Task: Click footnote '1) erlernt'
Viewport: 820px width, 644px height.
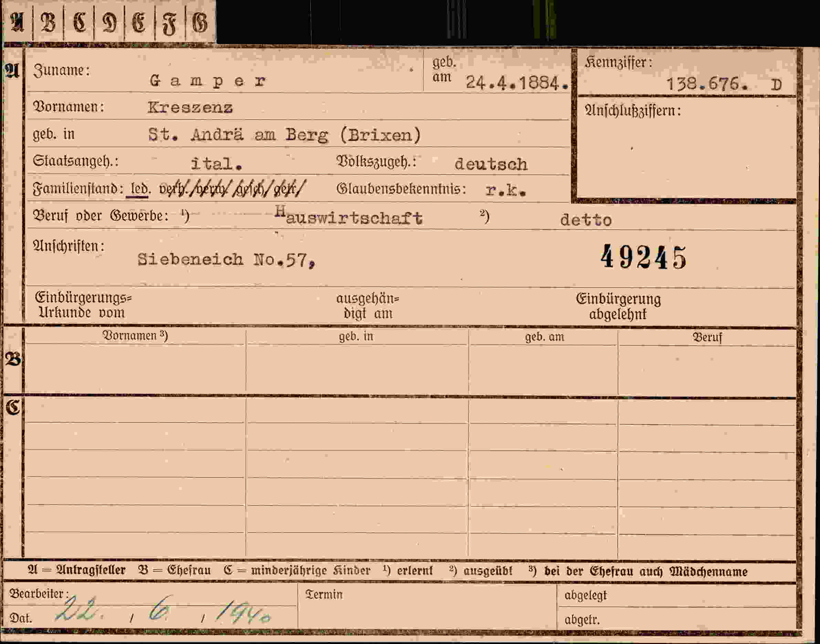Action: [408, 571]
